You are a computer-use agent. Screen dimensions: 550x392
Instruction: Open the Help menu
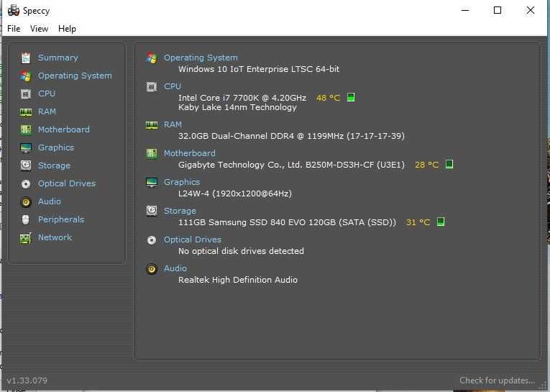pos(67,29)
